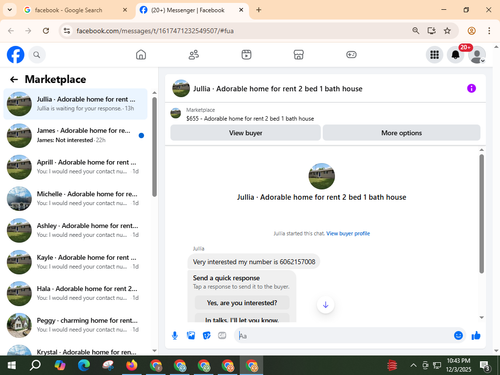Image resolution: width=500 pixels, height=375 pixels.
Task: Open Peggy charming home conversation
Action: pyautogui.click(x=75, y=325)
